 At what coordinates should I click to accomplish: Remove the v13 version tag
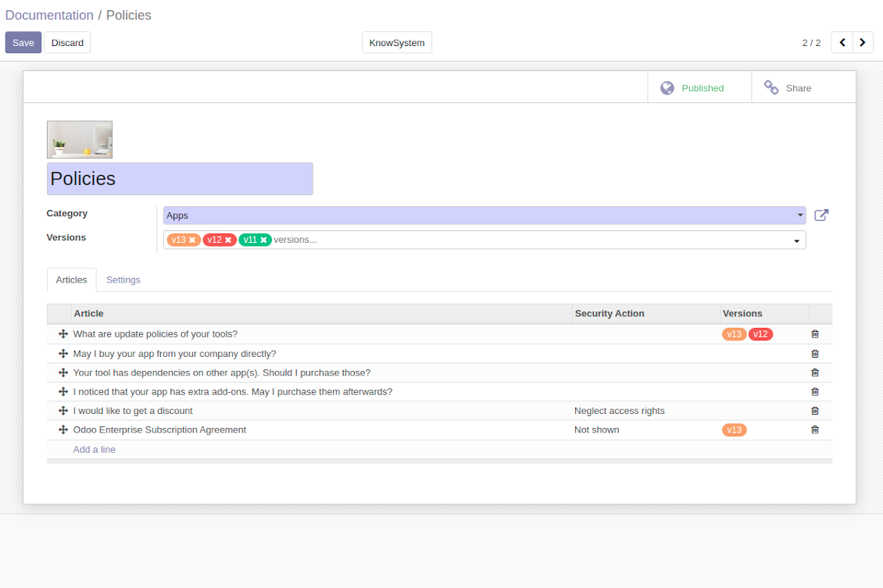coord(192,241)
